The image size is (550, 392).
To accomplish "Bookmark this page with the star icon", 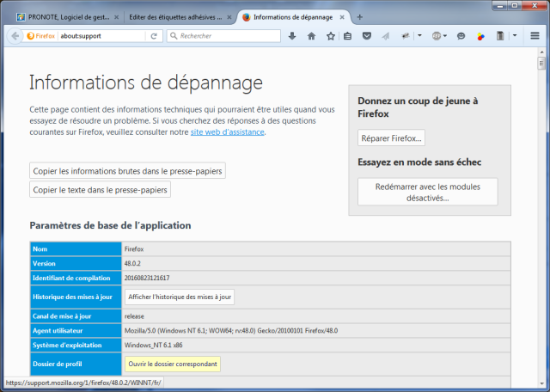I will coord(330,36).
